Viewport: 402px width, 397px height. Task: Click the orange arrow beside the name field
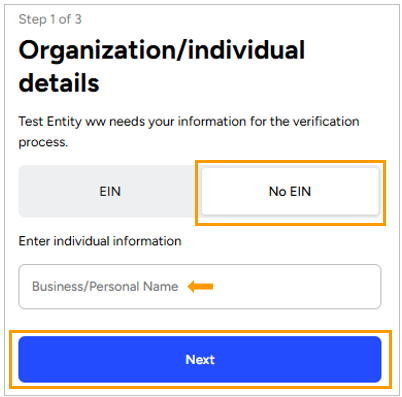tap(200, 286)
